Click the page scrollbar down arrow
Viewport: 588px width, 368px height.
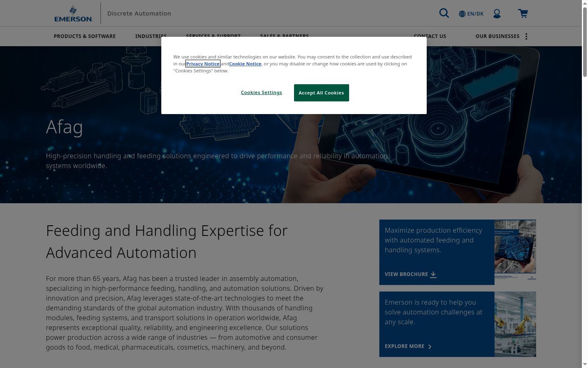click(585, 364)
